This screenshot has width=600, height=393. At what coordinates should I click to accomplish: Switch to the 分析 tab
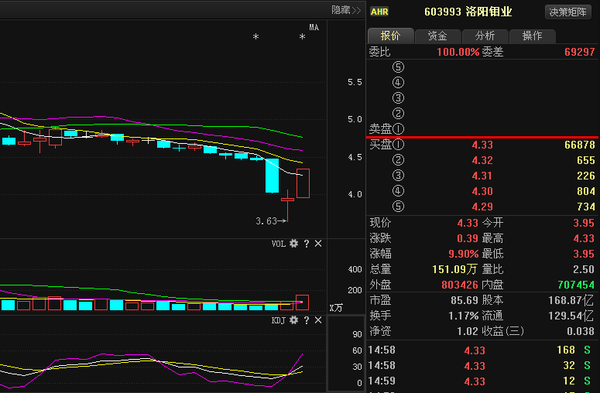tap(485, 36)
